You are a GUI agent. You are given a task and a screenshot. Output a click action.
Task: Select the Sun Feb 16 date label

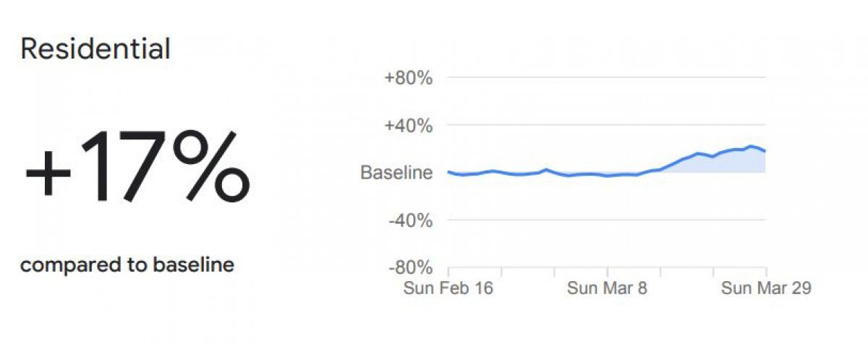[x=448, y=288]
